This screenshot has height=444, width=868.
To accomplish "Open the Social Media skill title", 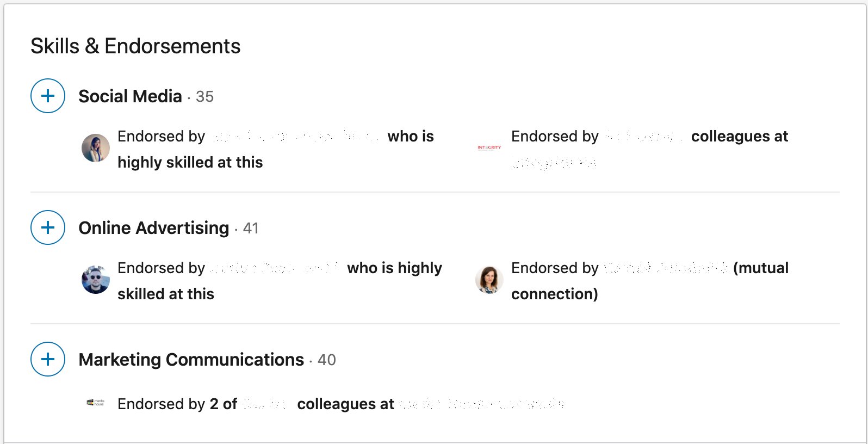I will tap(130, 96).
